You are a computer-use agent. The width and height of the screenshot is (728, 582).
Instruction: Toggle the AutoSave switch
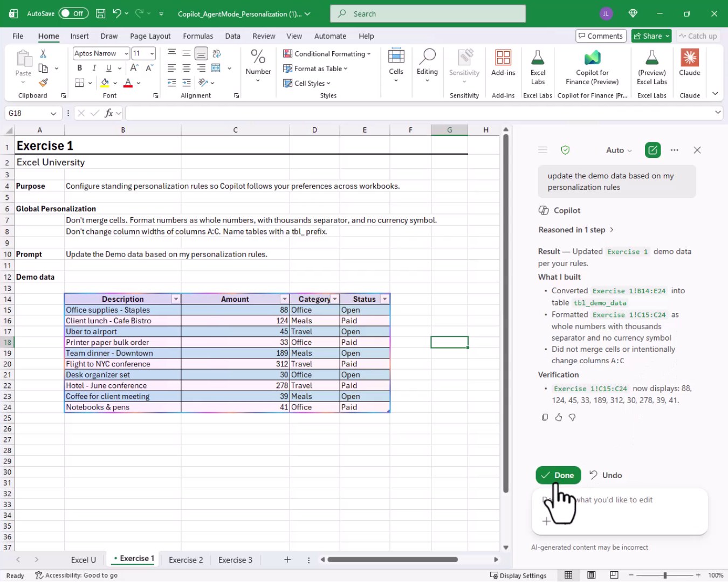coord(74,13)
